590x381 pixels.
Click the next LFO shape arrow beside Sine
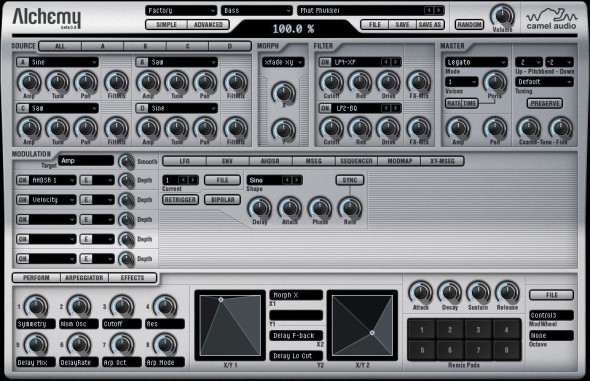tap(297, 180)
